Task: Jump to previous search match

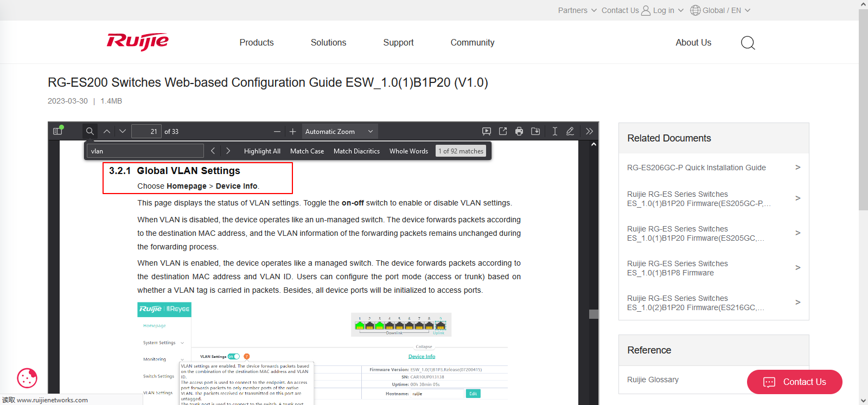Action: point(213,151)
